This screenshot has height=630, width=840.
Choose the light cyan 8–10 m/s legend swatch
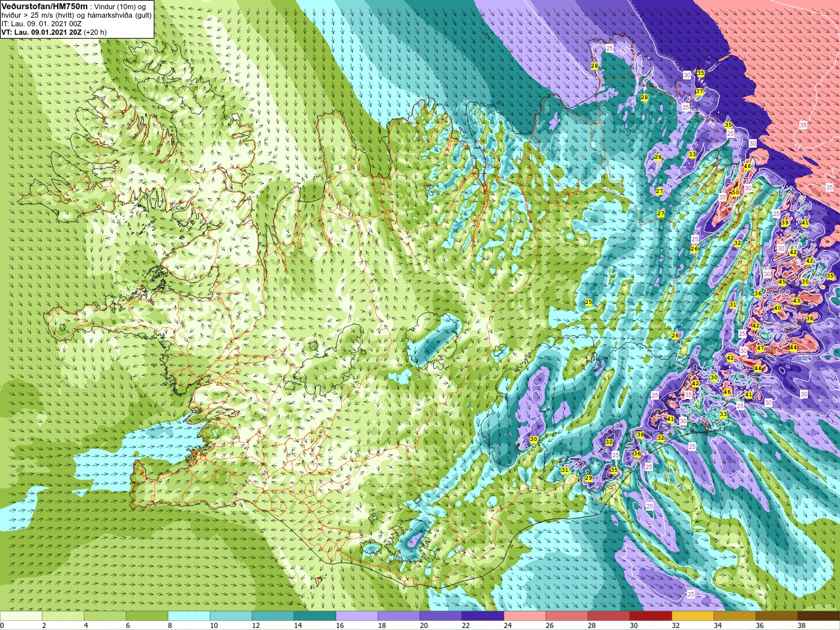(189, 616)
